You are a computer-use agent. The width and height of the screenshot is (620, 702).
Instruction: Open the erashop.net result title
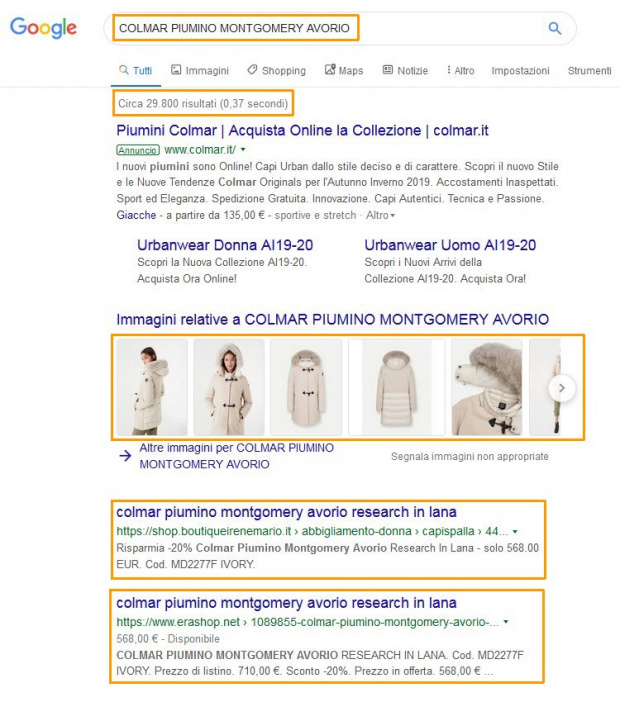(286, 603)
